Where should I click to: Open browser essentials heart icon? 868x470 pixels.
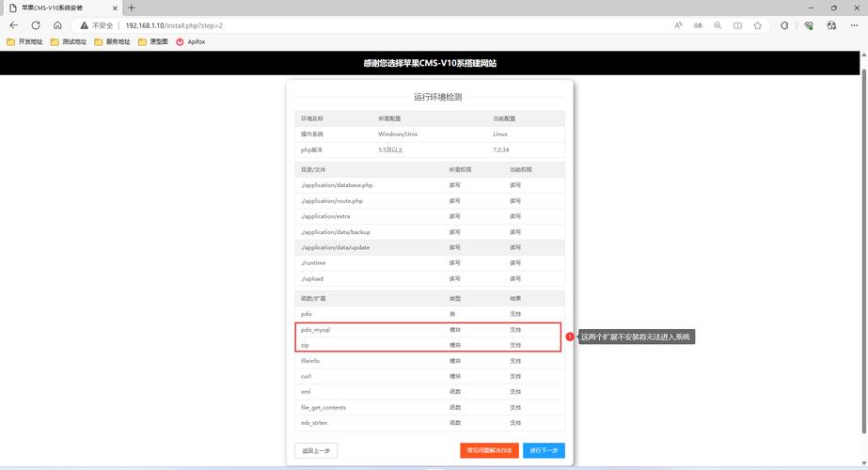coord(809,25)
